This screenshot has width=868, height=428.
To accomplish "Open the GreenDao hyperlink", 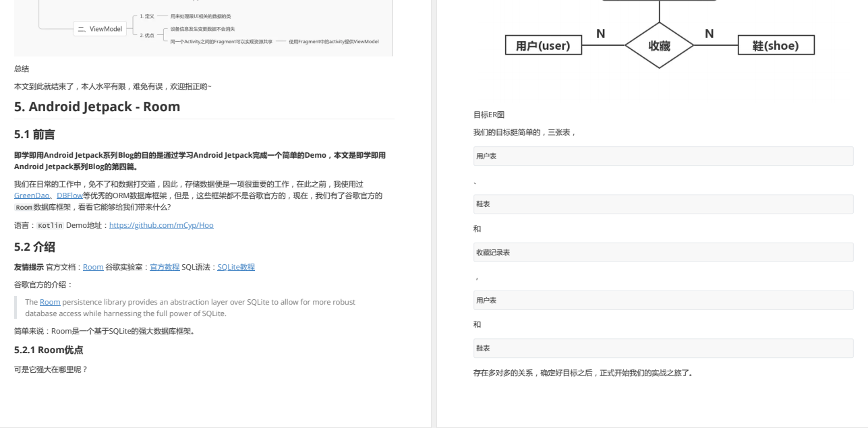I will [32, 195].
